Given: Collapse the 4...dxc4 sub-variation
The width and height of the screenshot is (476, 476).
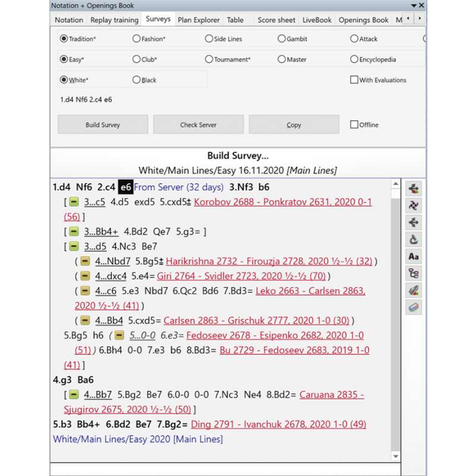Looking at the screenshot, I should tap(85, 276).
